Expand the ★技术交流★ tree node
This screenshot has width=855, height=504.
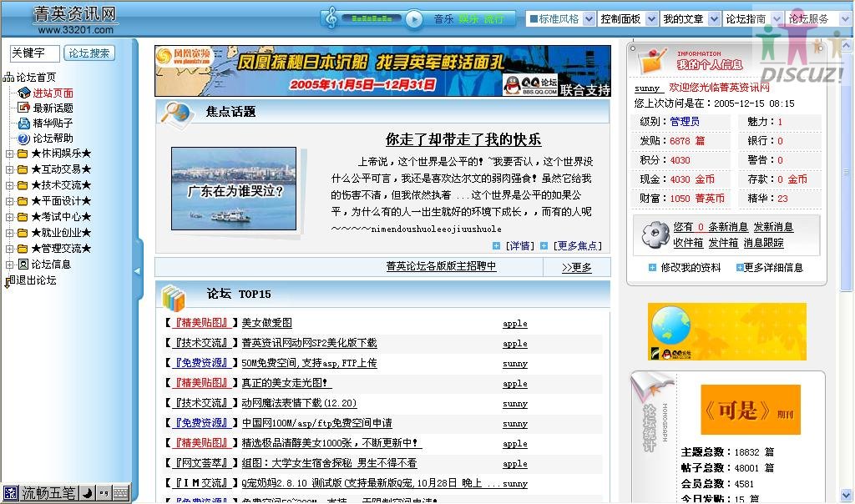9,185
